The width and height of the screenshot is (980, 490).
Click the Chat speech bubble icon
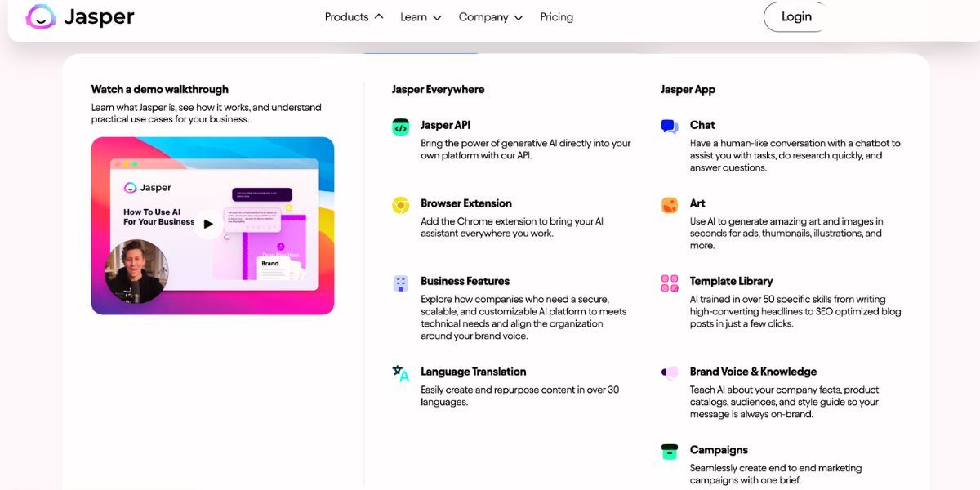coord(669,127)
